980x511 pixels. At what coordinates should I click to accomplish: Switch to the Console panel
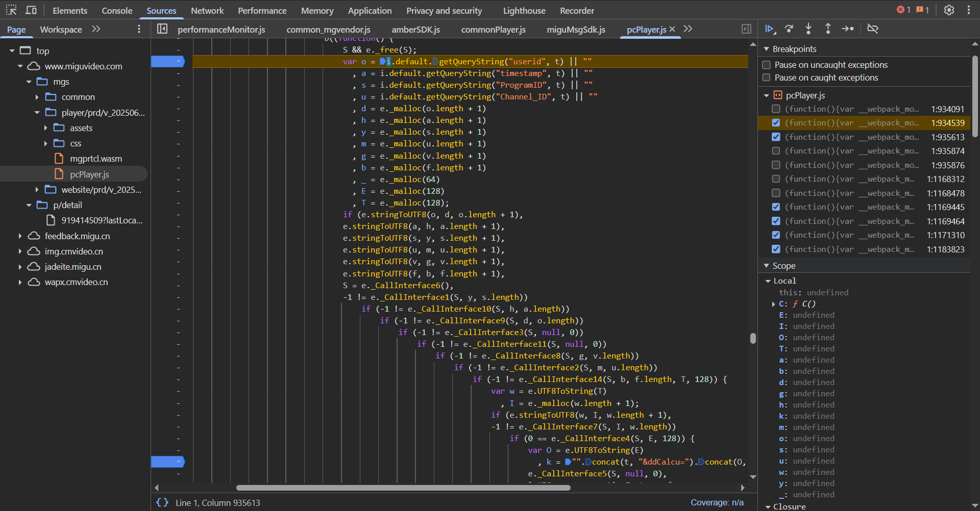point(117,10)
